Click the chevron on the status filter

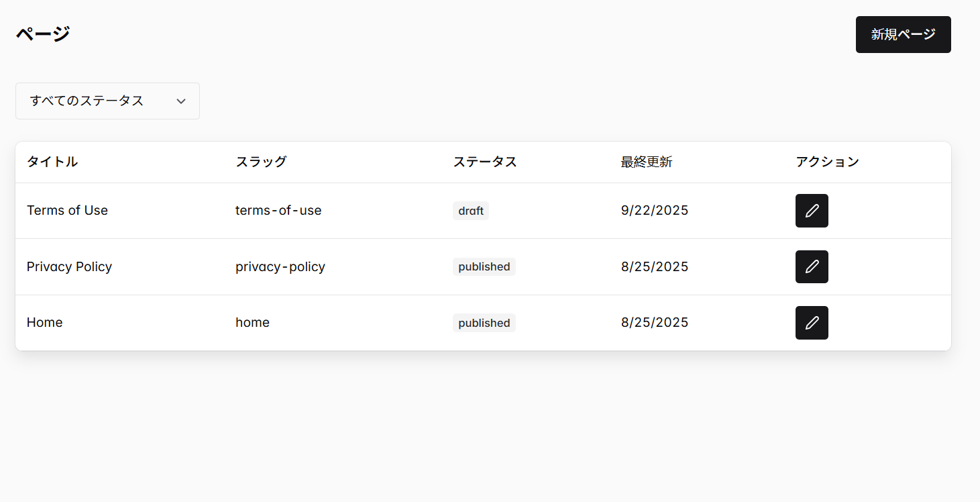coord(180,101)
